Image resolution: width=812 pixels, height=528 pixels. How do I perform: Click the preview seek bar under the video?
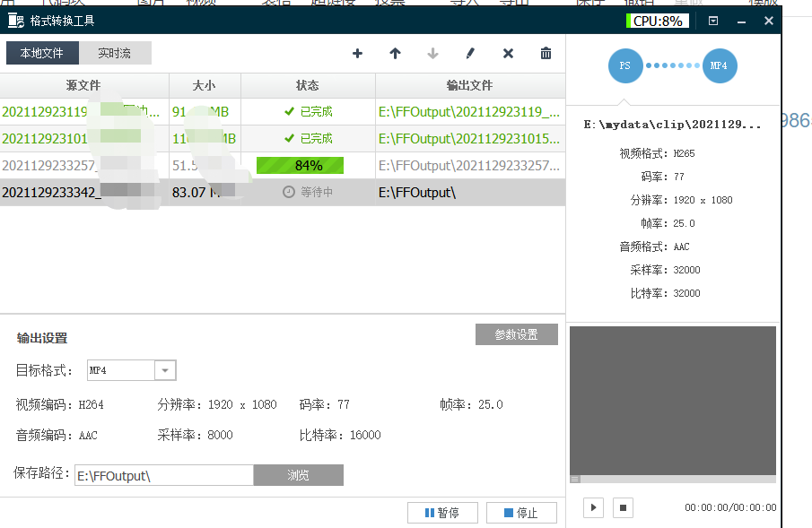coord(673,480)
